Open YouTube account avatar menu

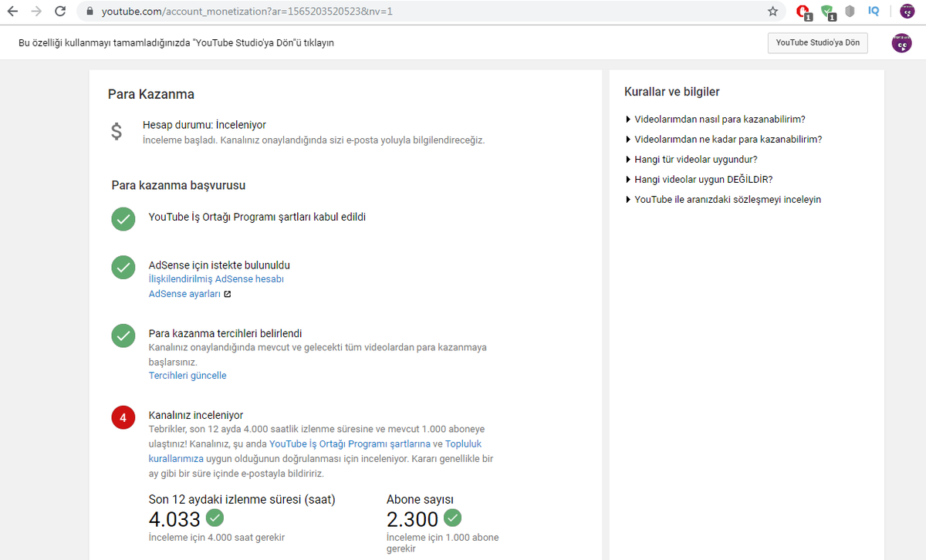click(x=901, y=43)
